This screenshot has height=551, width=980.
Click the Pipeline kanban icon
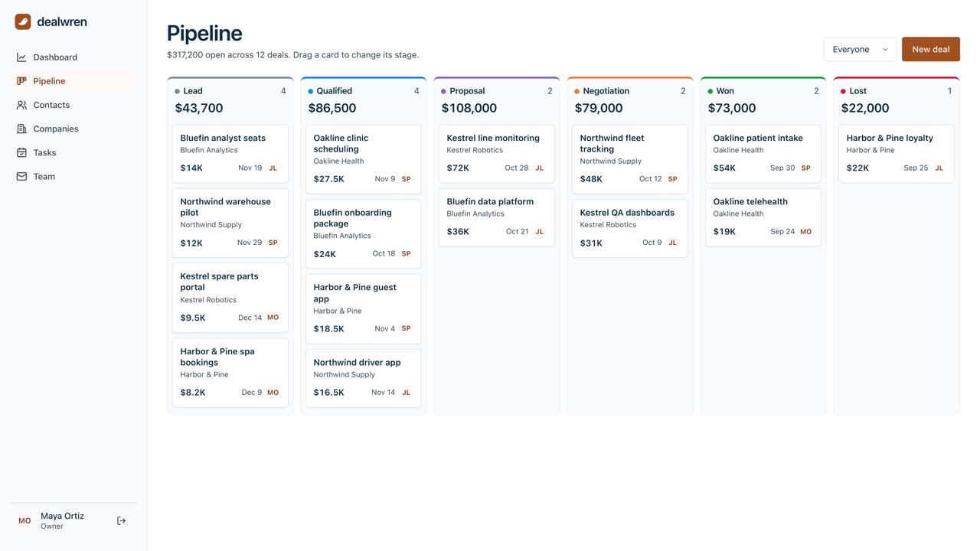point(21,81)
